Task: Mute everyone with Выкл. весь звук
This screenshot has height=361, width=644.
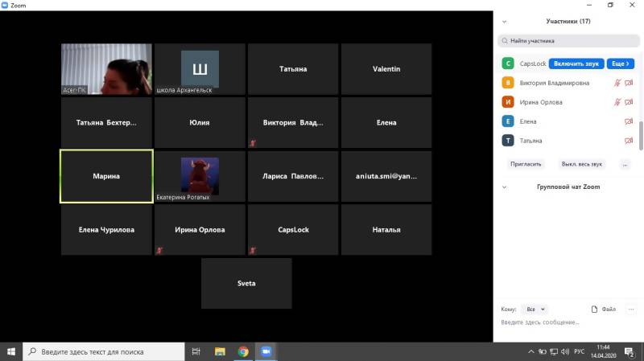Action: point(581,164)
